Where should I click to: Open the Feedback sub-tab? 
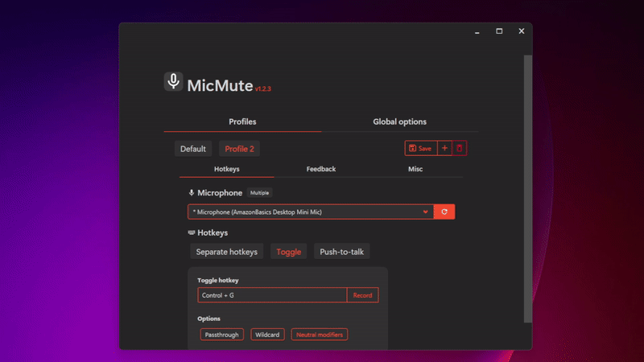[x=320, y=169]
